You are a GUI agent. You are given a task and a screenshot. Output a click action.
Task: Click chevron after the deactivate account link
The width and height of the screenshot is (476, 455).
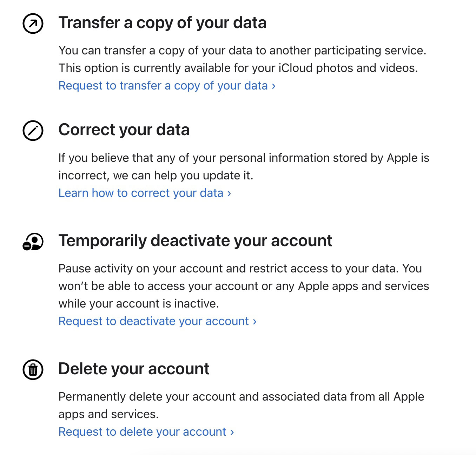pos(254,322)
